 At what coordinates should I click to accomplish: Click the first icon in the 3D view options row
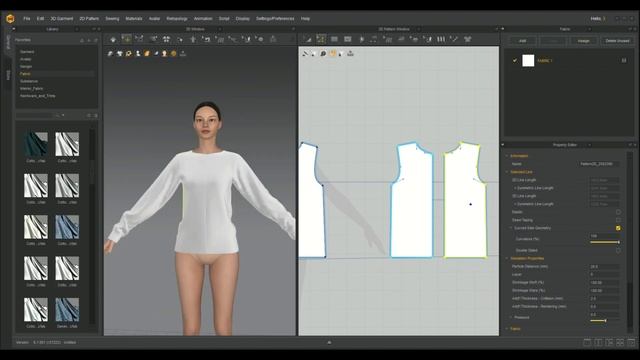coord(110,53)
